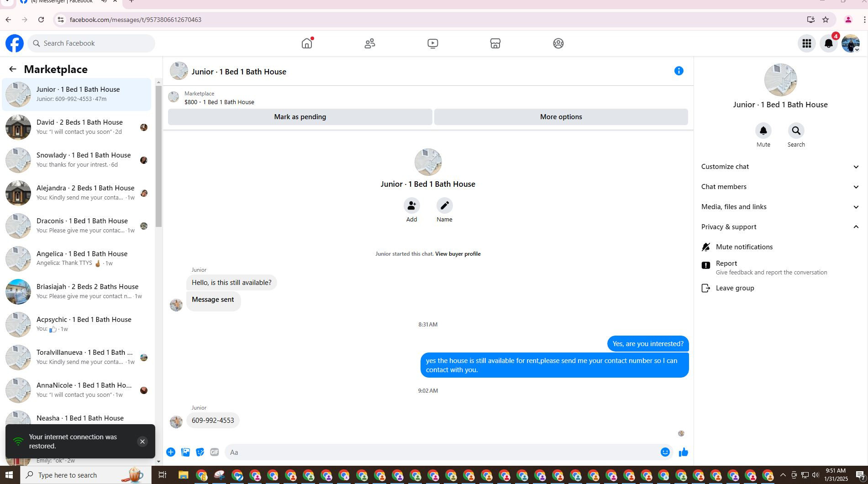868x484 pixels.
Task: Show hidden system tray icons
Action: coord(783,475)
